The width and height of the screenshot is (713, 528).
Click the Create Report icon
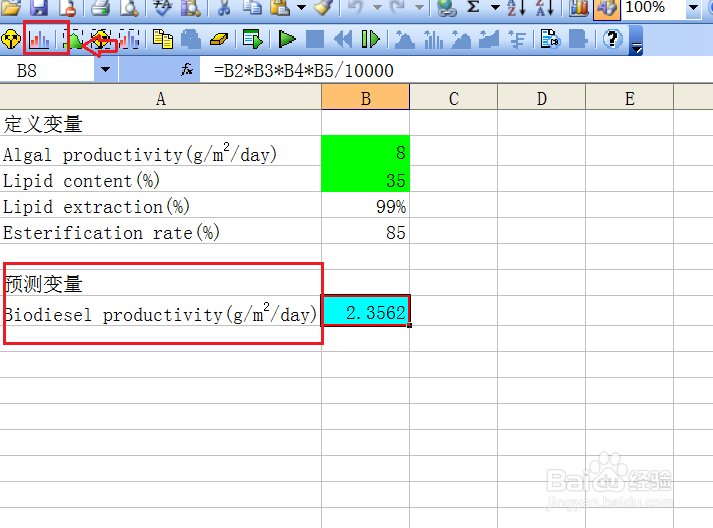click(550, 40)
